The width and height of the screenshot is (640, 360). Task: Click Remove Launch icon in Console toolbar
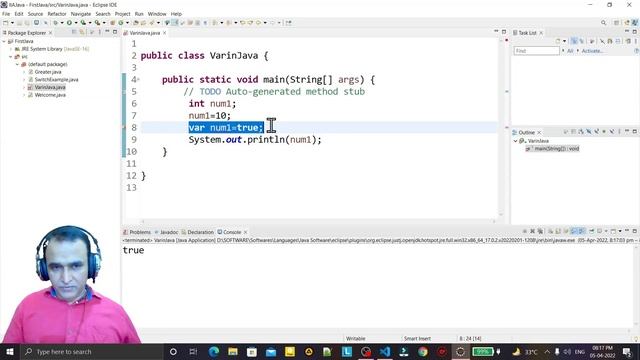pos(533,231)
